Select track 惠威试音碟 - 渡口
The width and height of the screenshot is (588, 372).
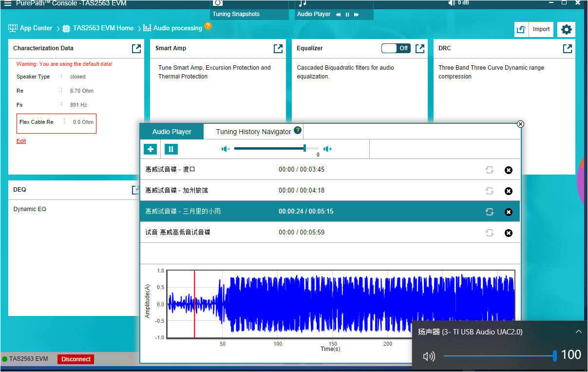pos(330,170)
